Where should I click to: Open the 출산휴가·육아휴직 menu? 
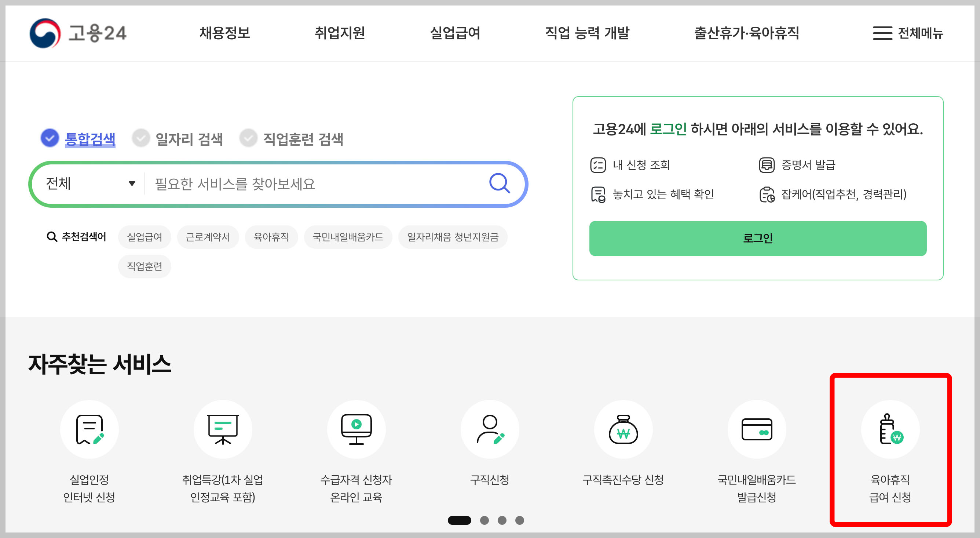pos(747,33)
